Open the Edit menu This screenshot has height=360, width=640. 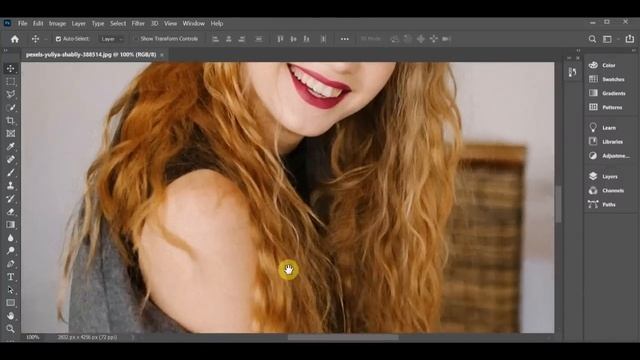click(x=38, y=24)
